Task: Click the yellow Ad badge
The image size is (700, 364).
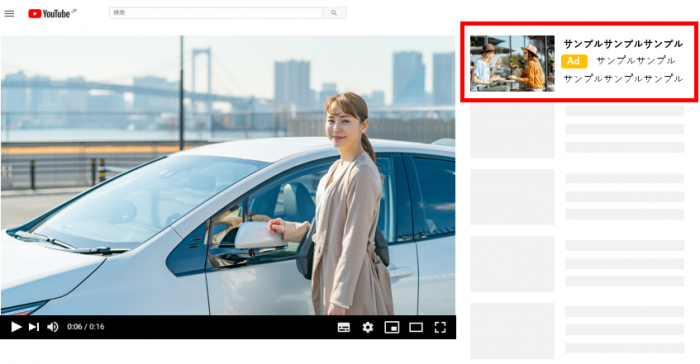Action: [574, 61]
